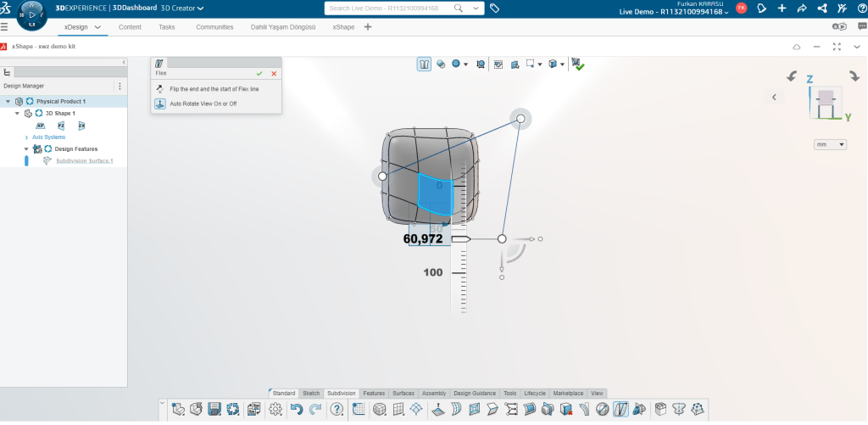Click the Undo arrow icon
This screenshot has height=425, width=868.
click(296, 409)
